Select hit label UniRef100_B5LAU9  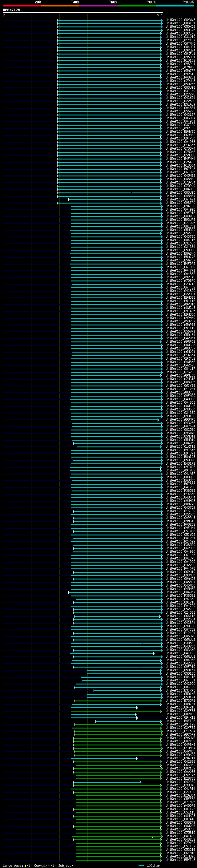(180, 104)
